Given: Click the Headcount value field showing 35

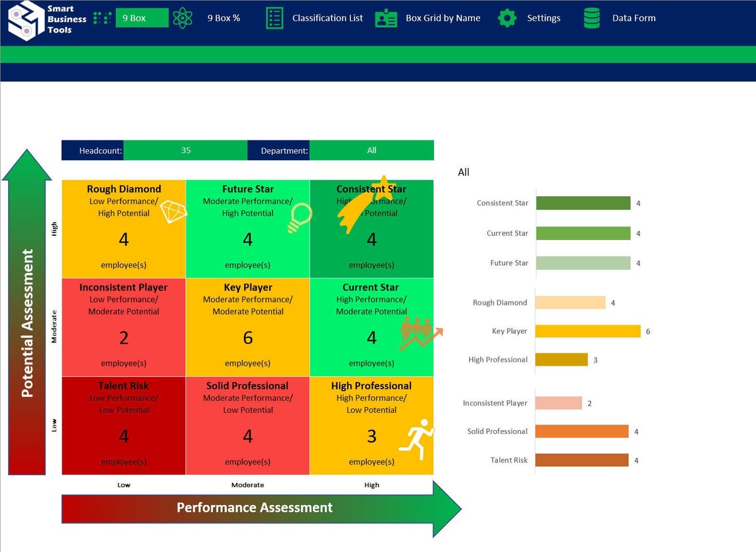Looking at the screenshot, I should tap(186, 150).
